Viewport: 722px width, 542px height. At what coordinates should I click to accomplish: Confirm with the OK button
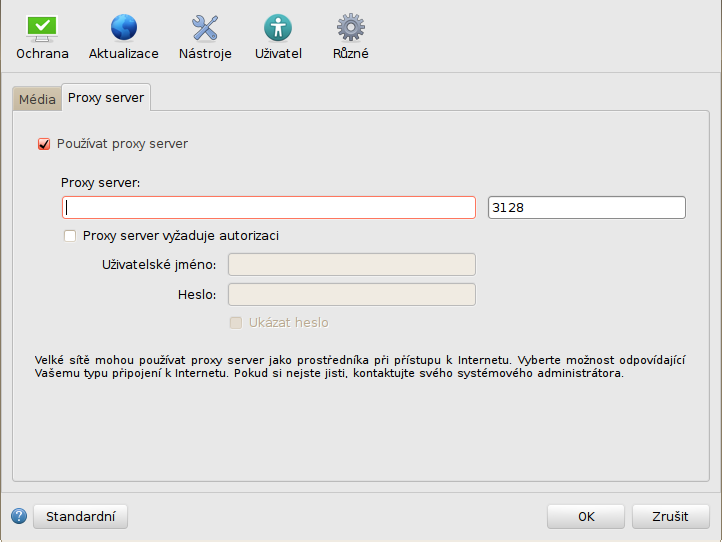pos(586,517)
